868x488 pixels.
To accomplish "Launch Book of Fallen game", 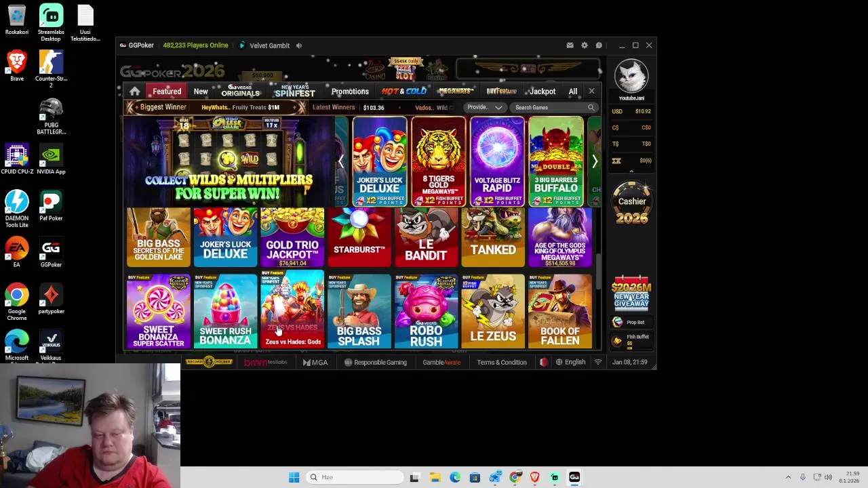I will tap(560, 311).
